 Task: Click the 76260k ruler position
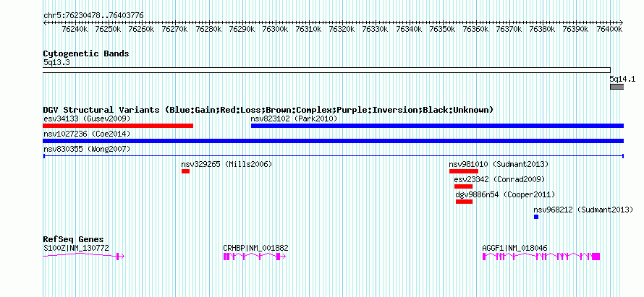pos(142,30)
